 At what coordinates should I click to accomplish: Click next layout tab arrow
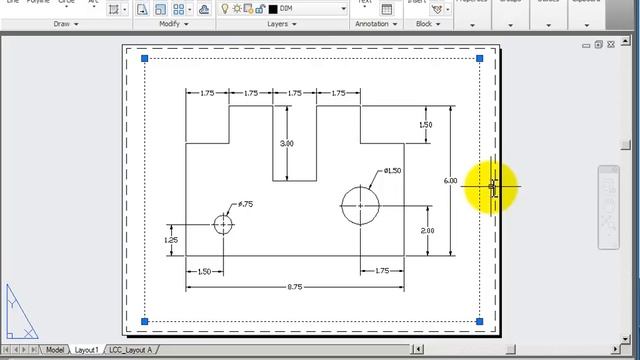point(24,350)
